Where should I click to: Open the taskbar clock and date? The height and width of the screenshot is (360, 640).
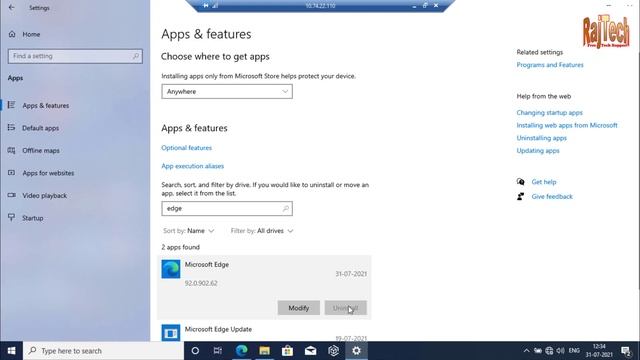599,351
